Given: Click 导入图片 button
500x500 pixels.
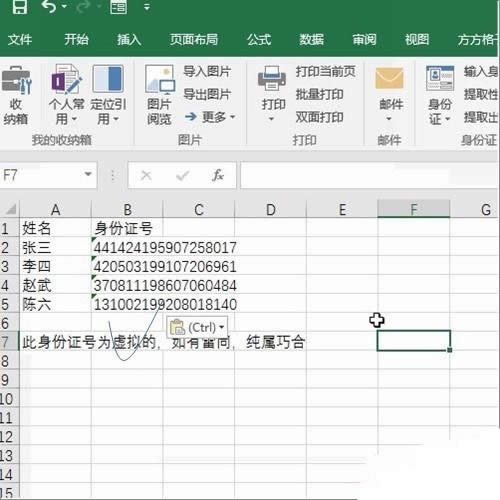Looking at the screenshot, I should [x=207, y=71].
